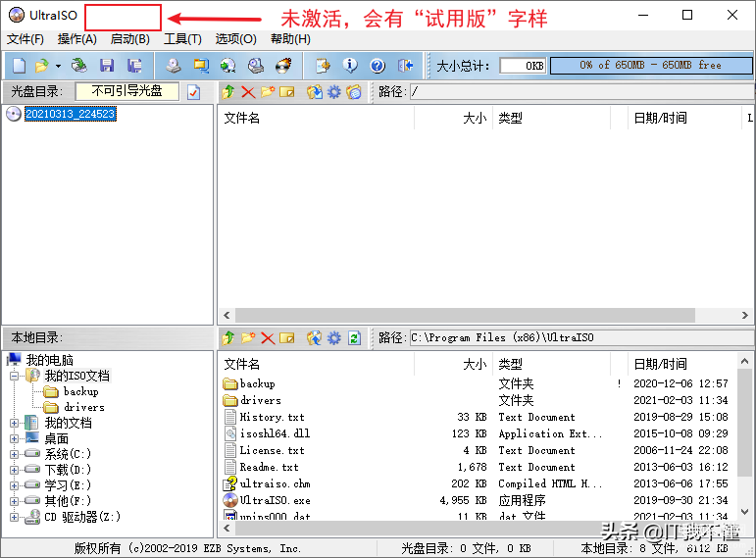Click the Add Files toolbar icon
The image size is (756, 558).
click(x=323, y=65)
